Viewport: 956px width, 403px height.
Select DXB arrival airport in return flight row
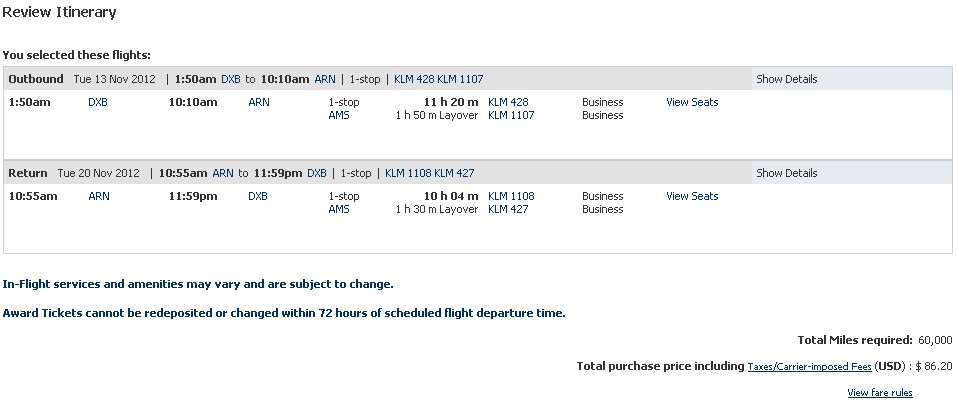click(258, 196)
